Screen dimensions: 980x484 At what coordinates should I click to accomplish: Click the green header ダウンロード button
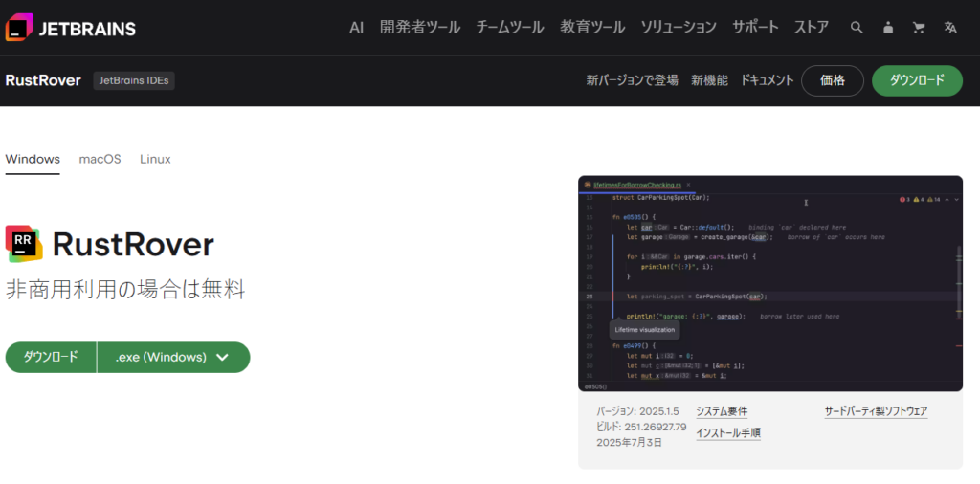[x=917, y=80]
